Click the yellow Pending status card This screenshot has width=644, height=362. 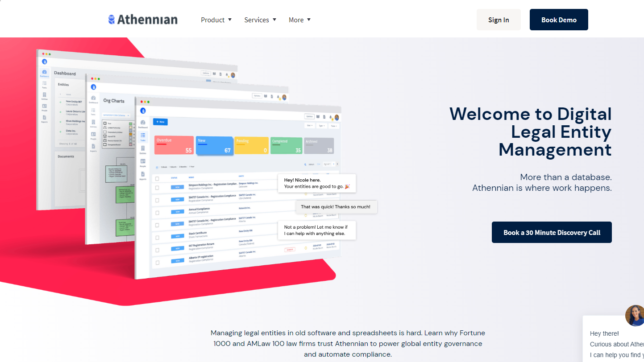click(251, 146)
